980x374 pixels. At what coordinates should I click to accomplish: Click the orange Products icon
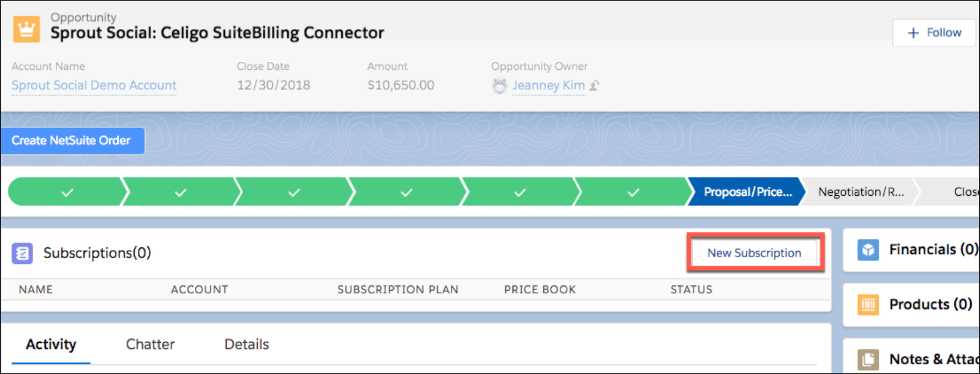[868, 304]
